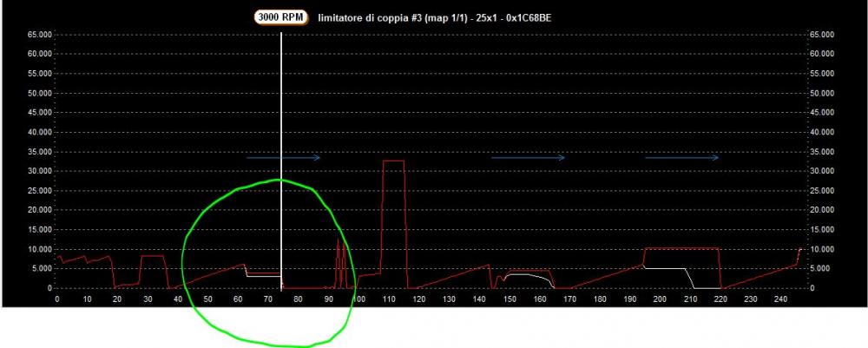The image size is (868, 348).
Task: Click the x-axis label 0
Action: click(x=57, y=299)
